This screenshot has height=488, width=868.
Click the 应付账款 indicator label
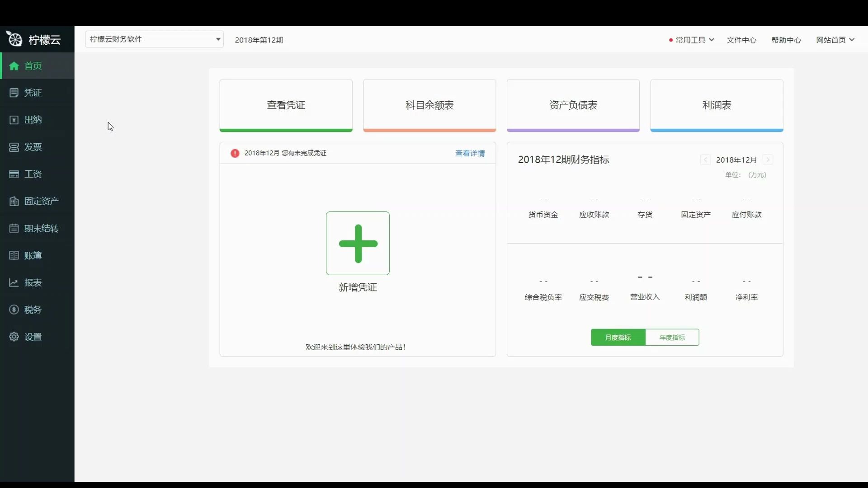747,215
